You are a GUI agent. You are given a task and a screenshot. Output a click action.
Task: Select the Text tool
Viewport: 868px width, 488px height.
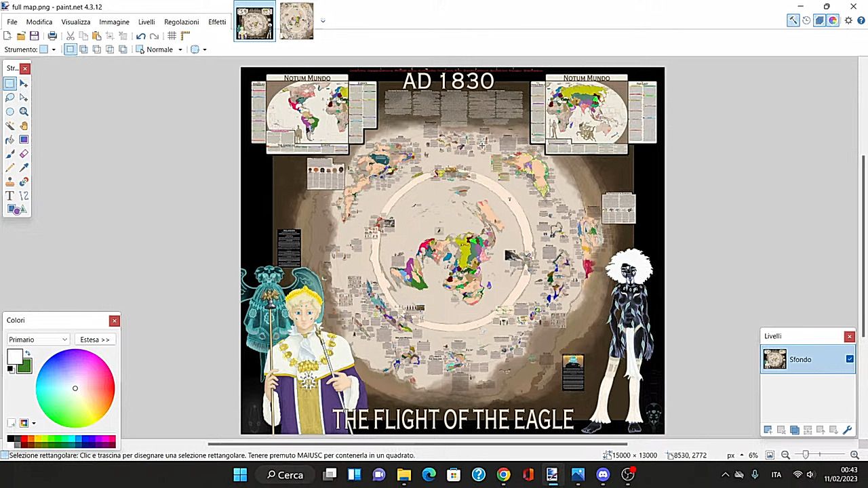click(10, 196)
